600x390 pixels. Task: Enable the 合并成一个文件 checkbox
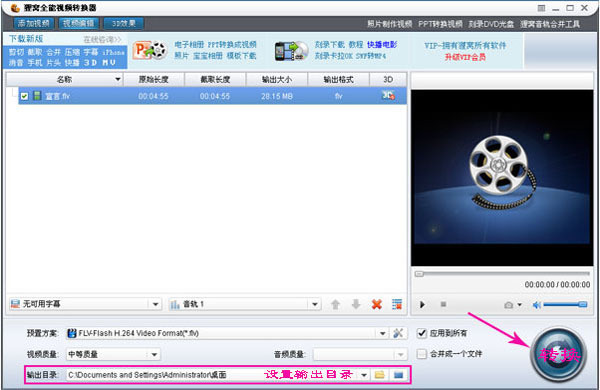coord(422,354)
